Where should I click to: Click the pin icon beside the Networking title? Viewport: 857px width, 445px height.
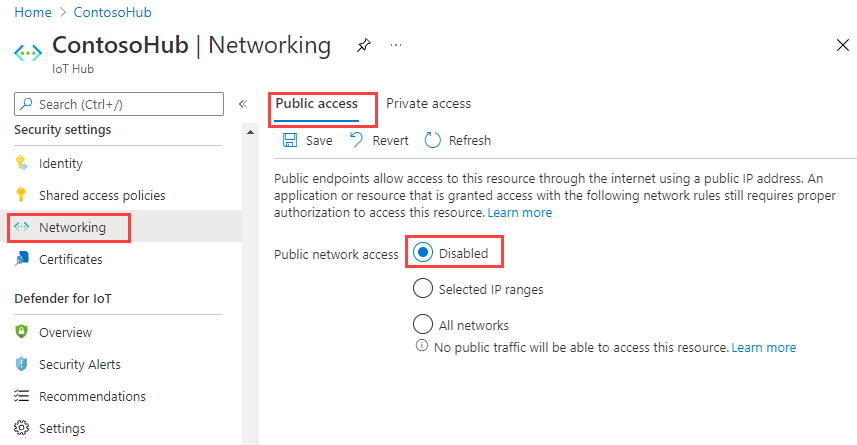(x=363, y=46)
